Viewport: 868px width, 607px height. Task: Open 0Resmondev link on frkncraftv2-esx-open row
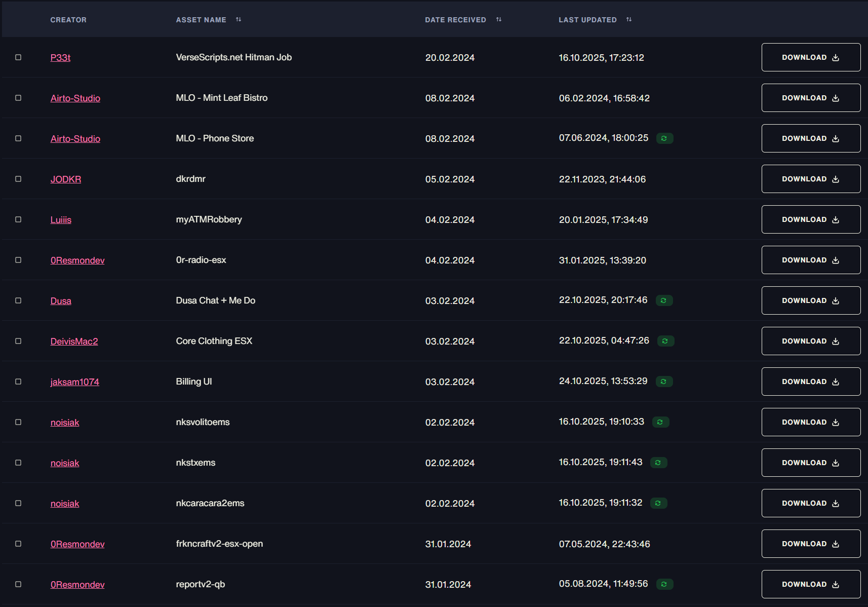(x=77, y=544)
